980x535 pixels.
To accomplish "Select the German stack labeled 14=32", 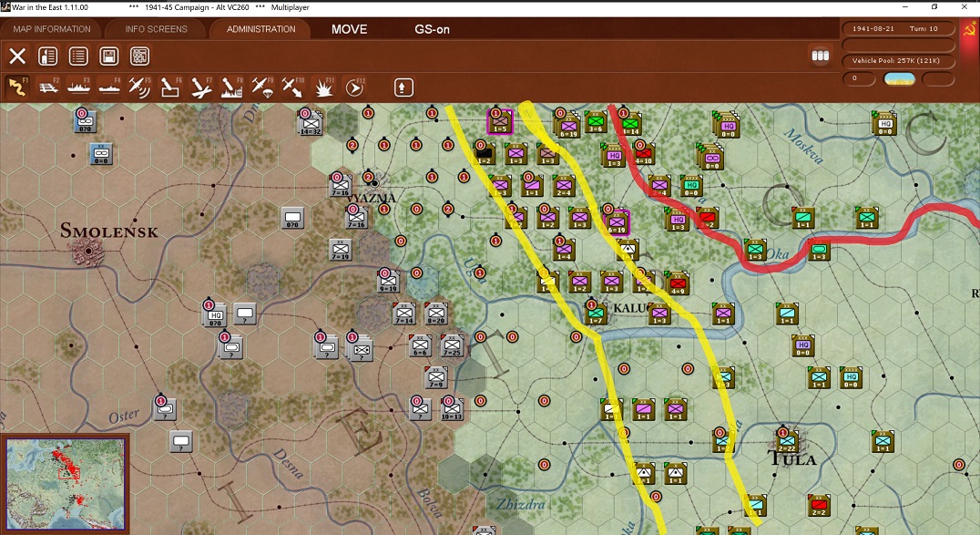I will pos(311,123).
